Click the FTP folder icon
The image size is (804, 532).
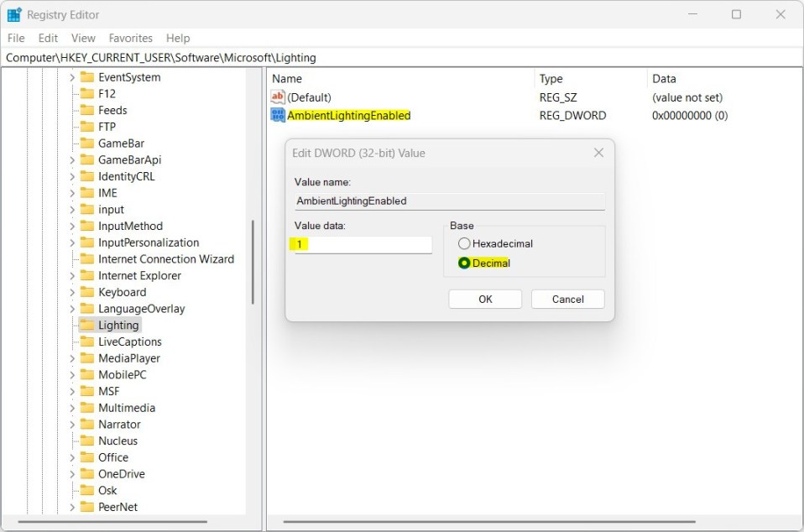point(87,127)
